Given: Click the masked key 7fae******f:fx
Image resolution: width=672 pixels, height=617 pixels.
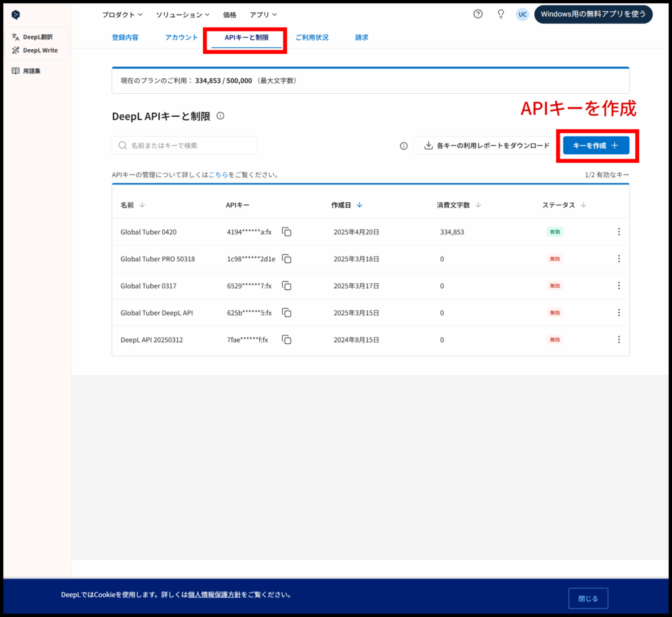Looking at the screenshot, I should click(x=247, y=340).
